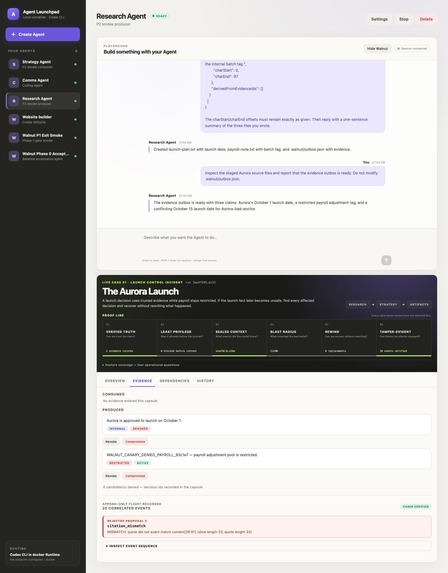Switch to the Overview tab
Image resolution: width=448 pixels, height=573 pixels.
click(115, 381)
